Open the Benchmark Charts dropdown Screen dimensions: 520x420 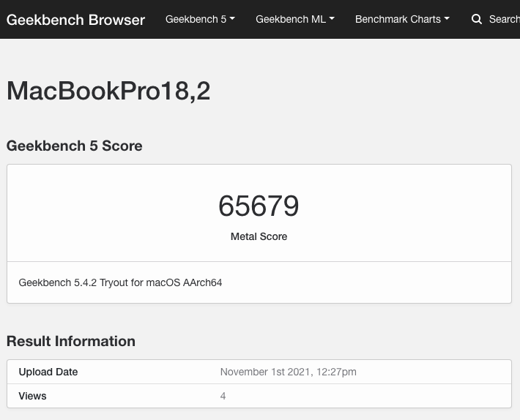point(402,19)
